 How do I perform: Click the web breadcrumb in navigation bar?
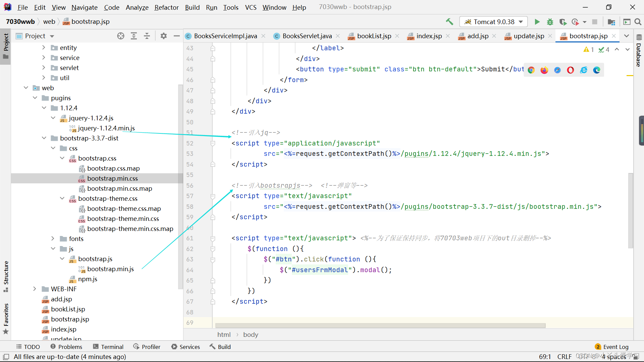[x=49, y=21]
